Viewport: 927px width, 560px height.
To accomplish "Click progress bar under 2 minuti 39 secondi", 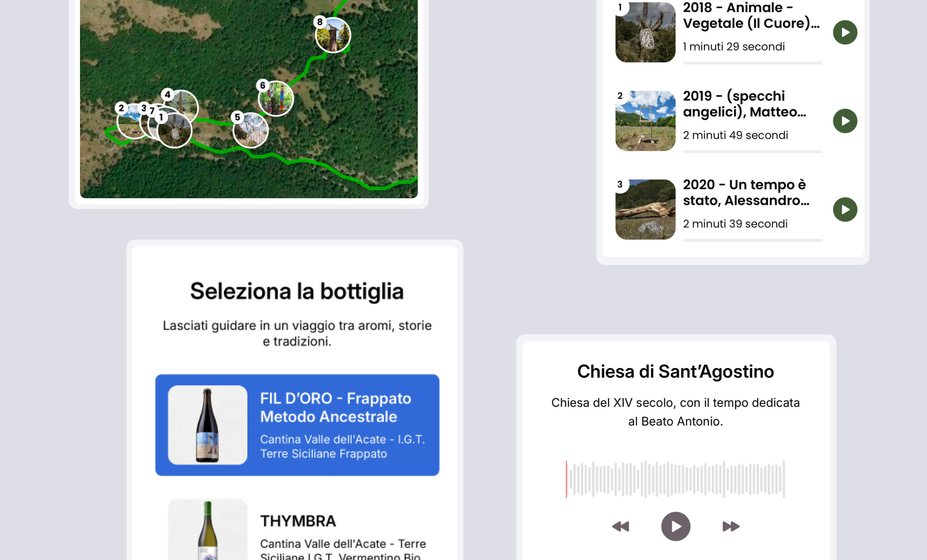I will click(753, 240).
